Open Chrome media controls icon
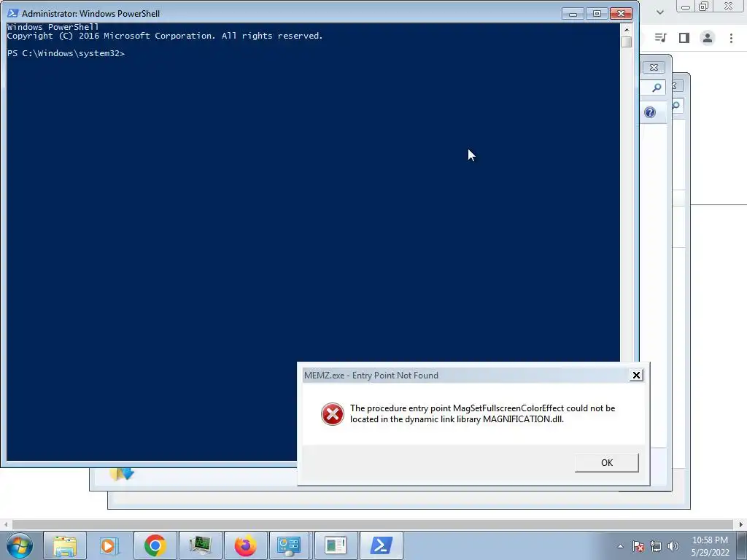The image size is (747, 560). tap(660, 38)
